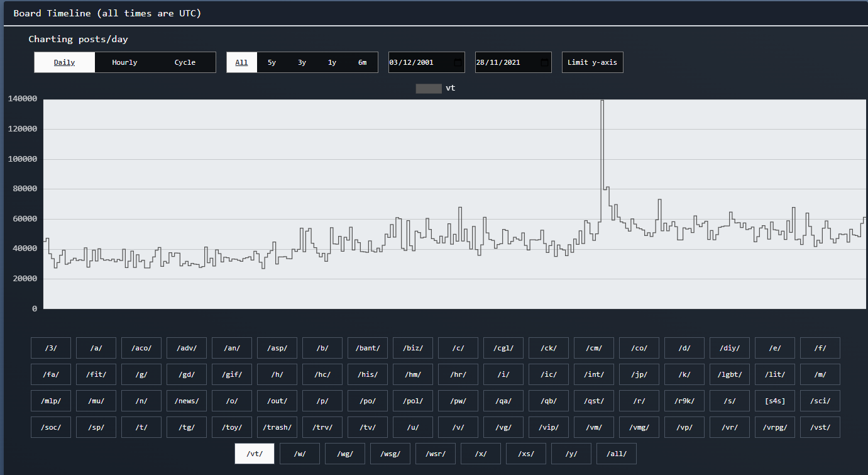Open the /int/ board chart
The height and width of the screenshot is (475, 868).
click(594, 374)
